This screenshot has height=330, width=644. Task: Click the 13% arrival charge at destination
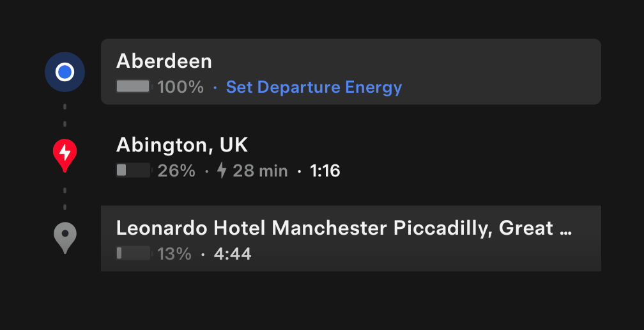tap(174, 254)
